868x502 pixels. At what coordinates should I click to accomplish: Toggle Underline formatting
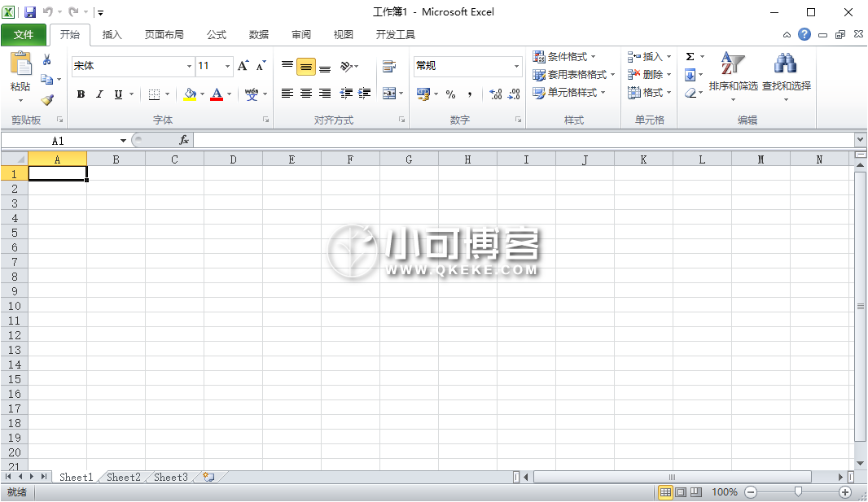click(x=118, y=94)
